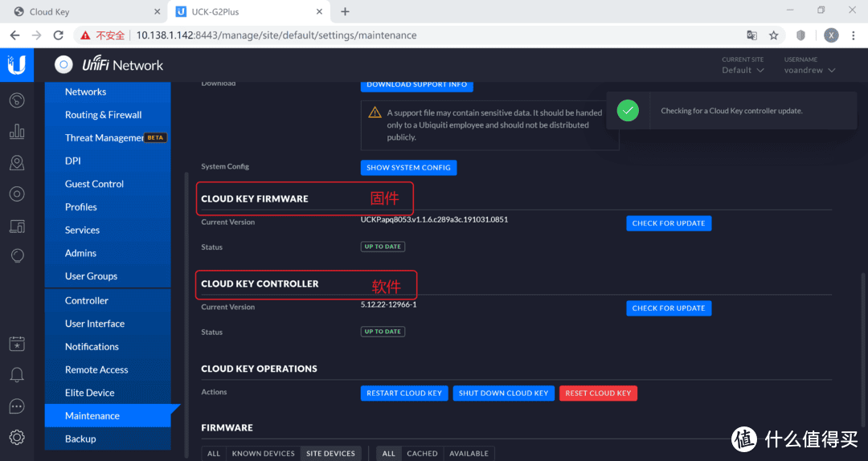Open the Settings gear icon in left rail
868x461 pixels.
tap(17, 437)
